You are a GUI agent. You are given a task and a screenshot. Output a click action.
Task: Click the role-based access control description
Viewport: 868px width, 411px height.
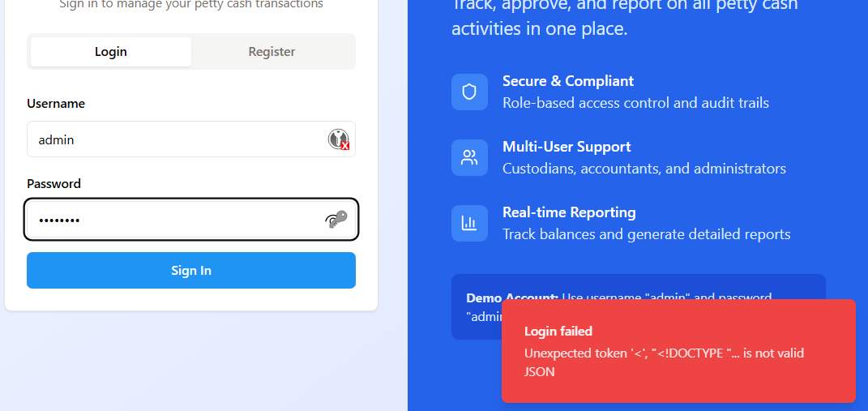pos(635,103)
